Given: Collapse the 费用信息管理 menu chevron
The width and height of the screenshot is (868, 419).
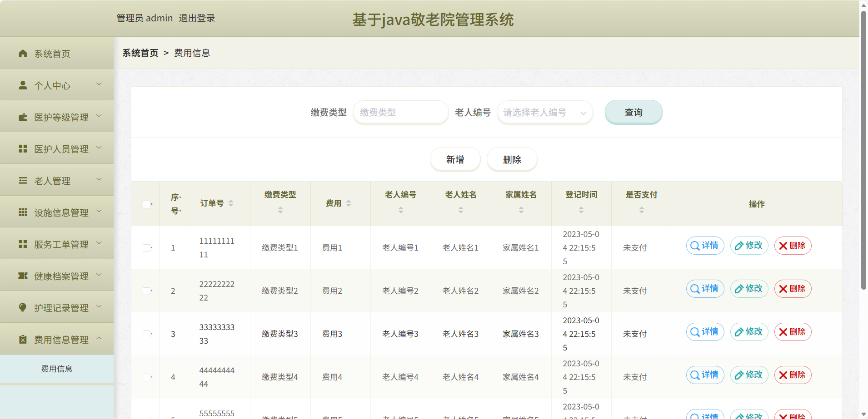Looking at the screenshot, I should (x=99, y=339).
